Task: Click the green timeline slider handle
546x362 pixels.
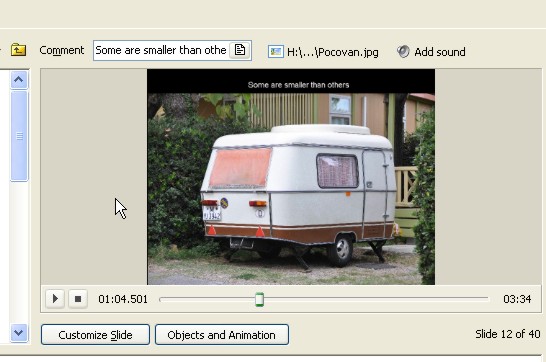Action: click(259, 299)
